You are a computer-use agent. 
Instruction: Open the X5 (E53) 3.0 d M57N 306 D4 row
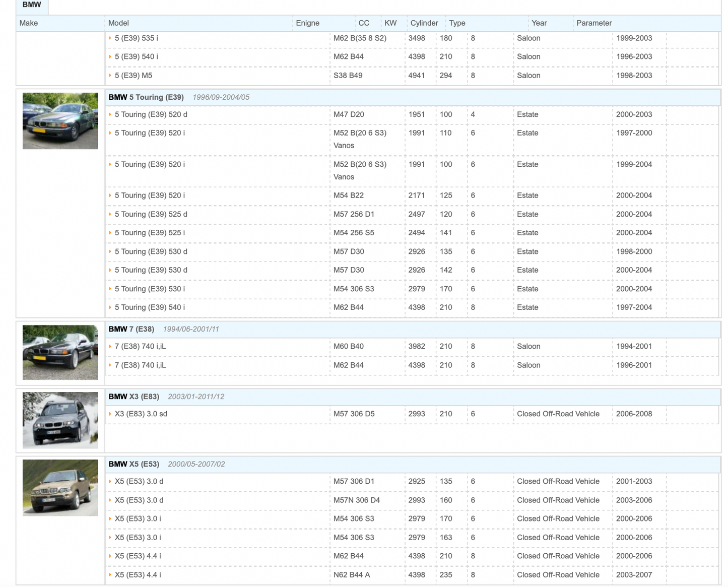[x=139, y=500]
